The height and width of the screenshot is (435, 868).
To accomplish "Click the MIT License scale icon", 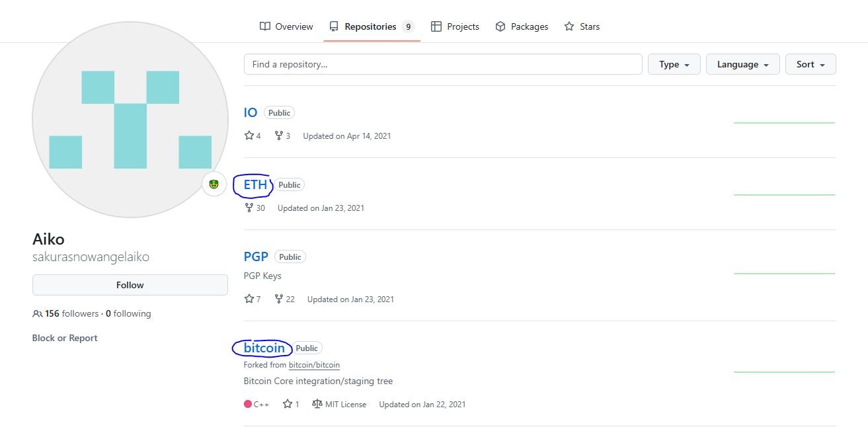I will coord(317,404).
